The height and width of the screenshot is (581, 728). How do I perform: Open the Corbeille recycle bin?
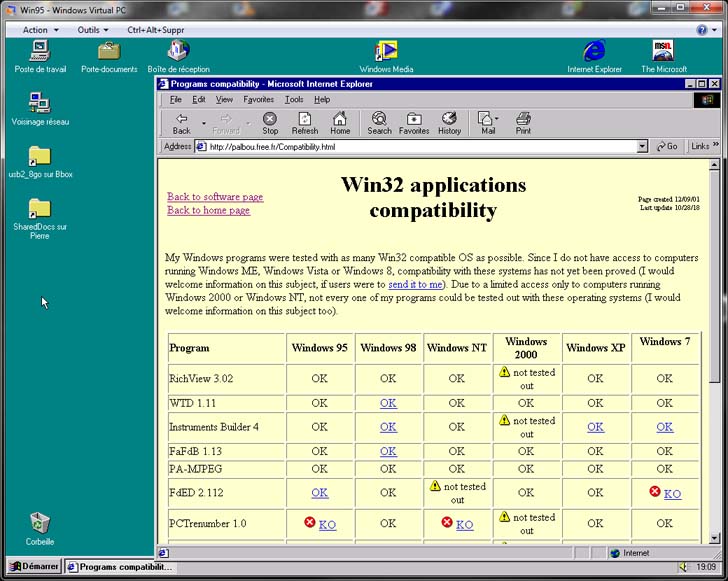(x=40, y=529)
